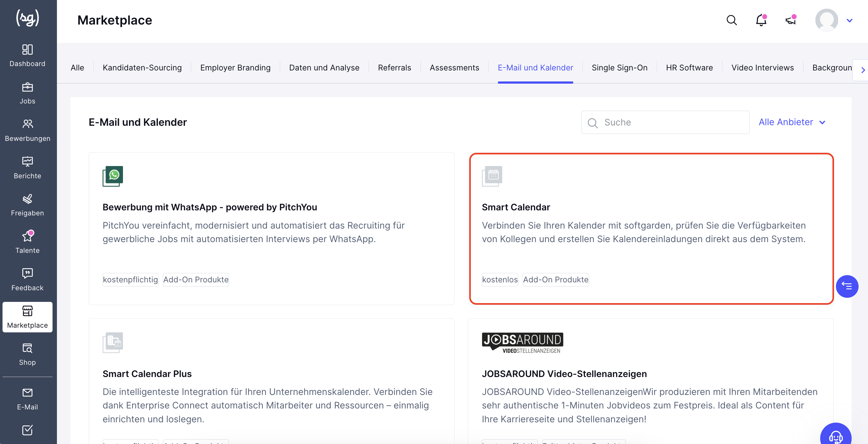Image resolution: width=868 pixels, height=444 pixels.
Task: Click the Smart Calendar description text
Action: click(643, 232)
